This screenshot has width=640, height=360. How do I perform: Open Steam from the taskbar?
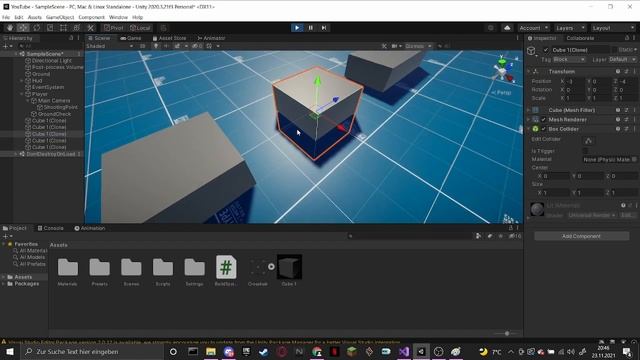pos(264,351)
